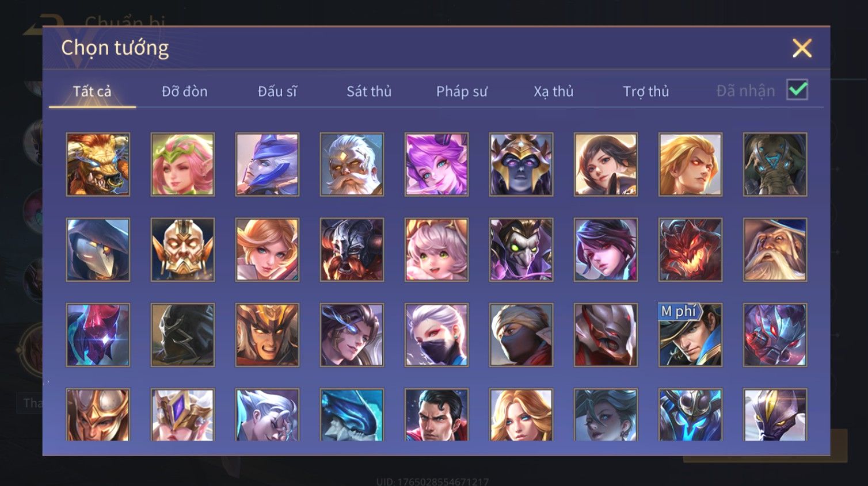Close the Chọn tướng dialog
This screenshot has height=486, width=868.
click(802, 48)
